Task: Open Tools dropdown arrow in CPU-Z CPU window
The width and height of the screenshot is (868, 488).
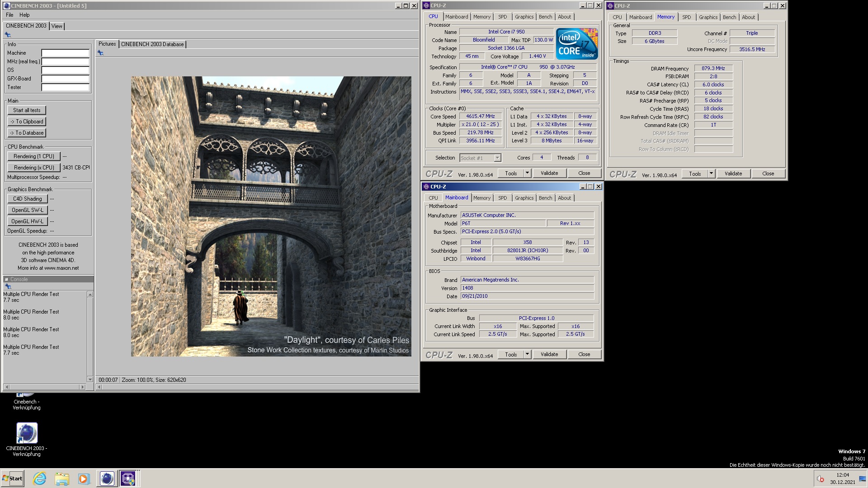Action: (527, 173)
